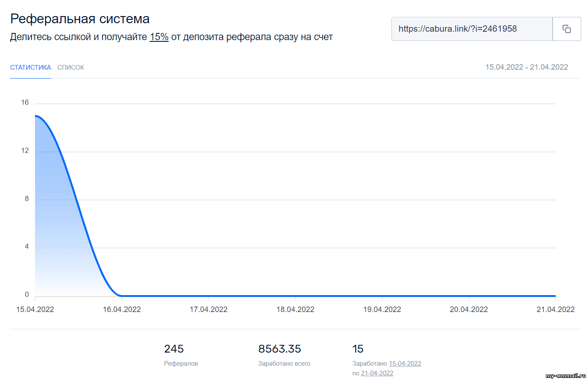
Task: Click the 17.04.2022 label on the chart axis
Action: 208,309
